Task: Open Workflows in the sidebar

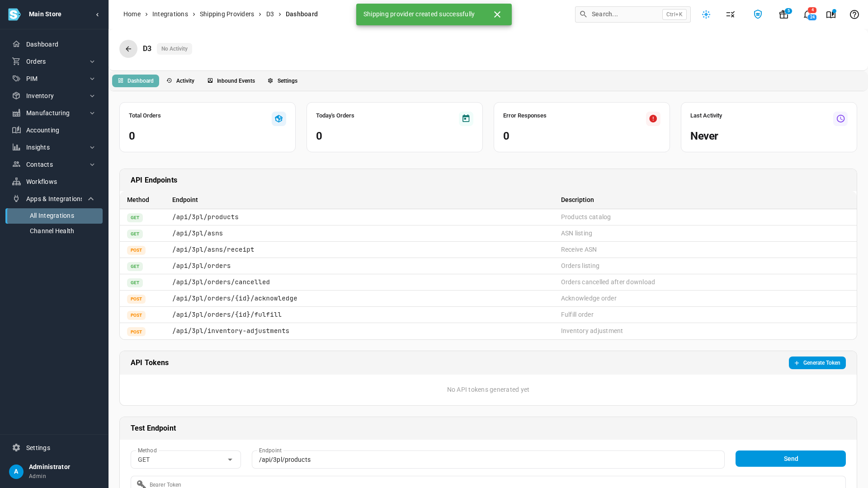Action: [54, 182]
